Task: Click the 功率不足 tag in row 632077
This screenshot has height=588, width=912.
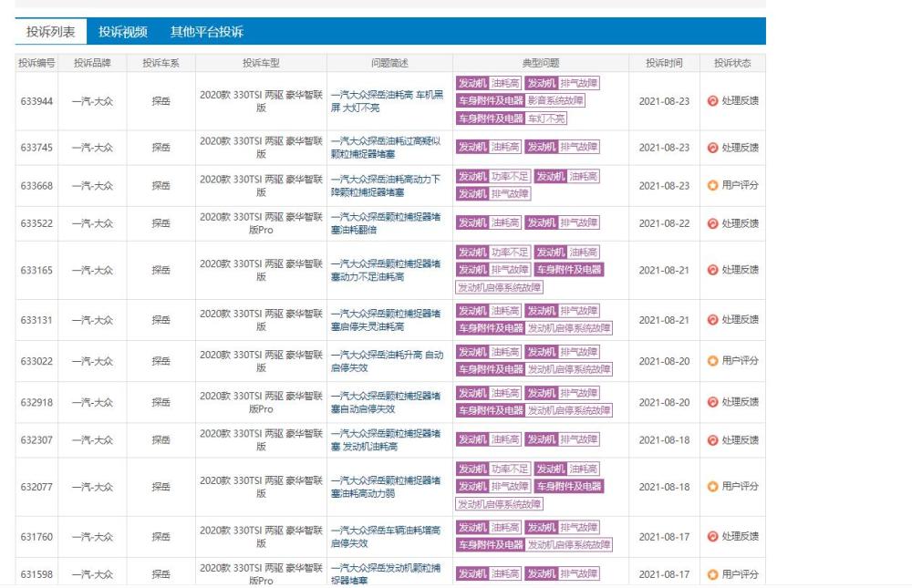Action: click(x=510, y=469)
